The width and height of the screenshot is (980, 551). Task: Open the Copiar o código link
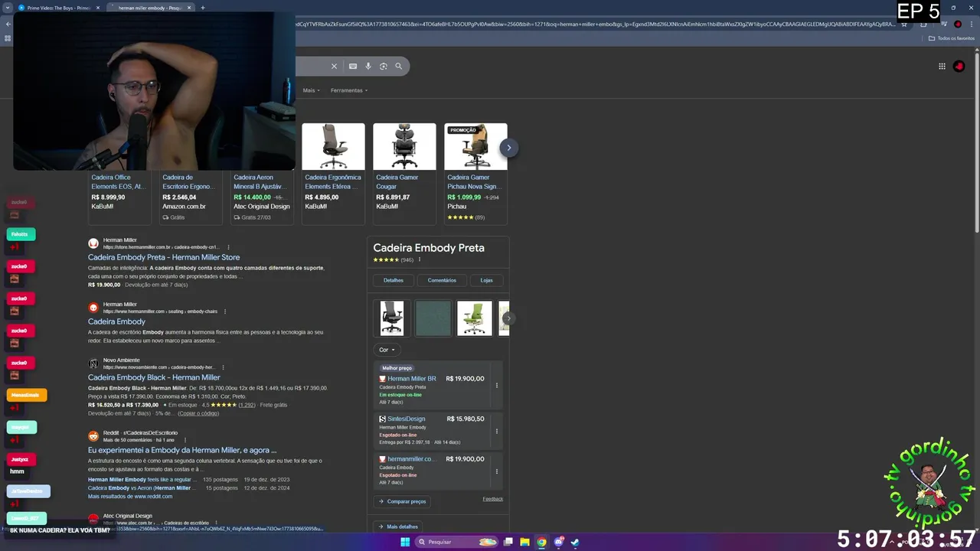coord(198,413)
